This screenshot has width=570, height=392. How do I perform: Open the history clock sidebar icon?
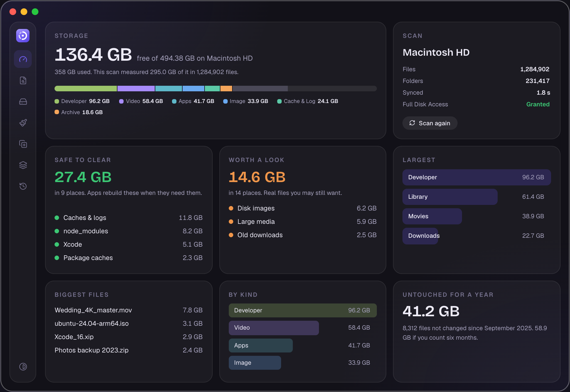pos(23,186)
